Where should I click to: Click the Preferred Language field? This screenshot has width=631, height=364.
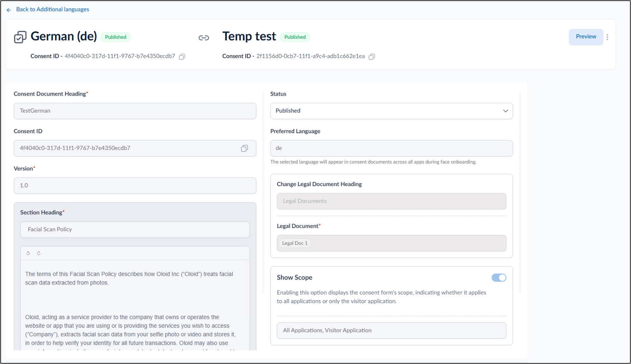[x=391, y=148]
